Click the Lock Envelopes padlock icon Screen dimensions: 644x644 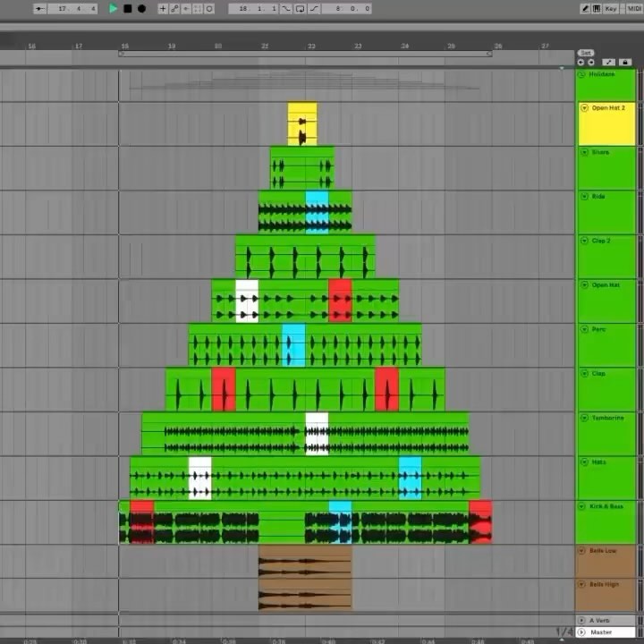[624, 63]
